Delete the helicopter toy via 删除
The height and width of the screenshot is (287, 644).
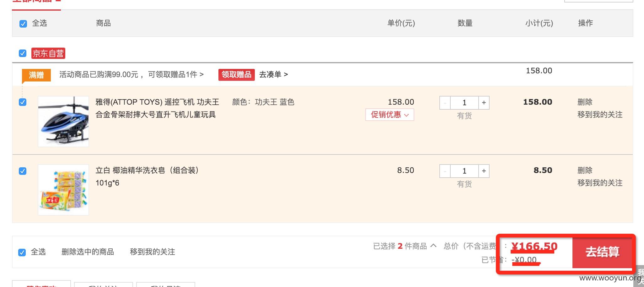click(x=585, y=102)
